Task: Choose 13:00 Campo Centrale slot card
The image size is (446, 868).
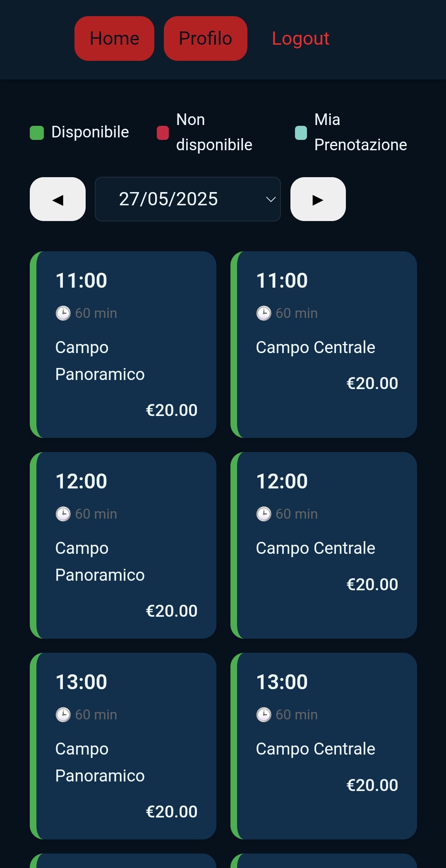Action: click(x=324, y=746)
